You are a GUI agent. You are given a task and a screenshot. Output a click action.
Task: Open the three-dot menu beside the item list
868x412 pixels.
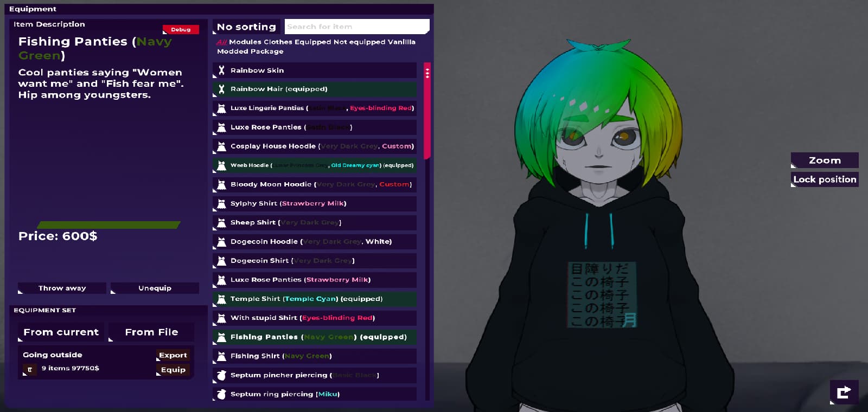427,73
